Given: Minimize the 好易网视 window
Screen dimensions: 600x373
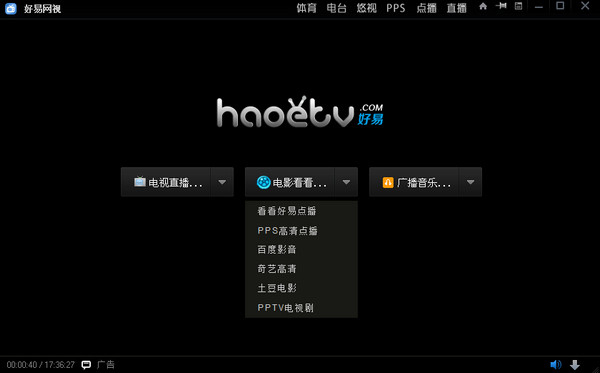Looking at the screenshot, I should pos(539,7).
